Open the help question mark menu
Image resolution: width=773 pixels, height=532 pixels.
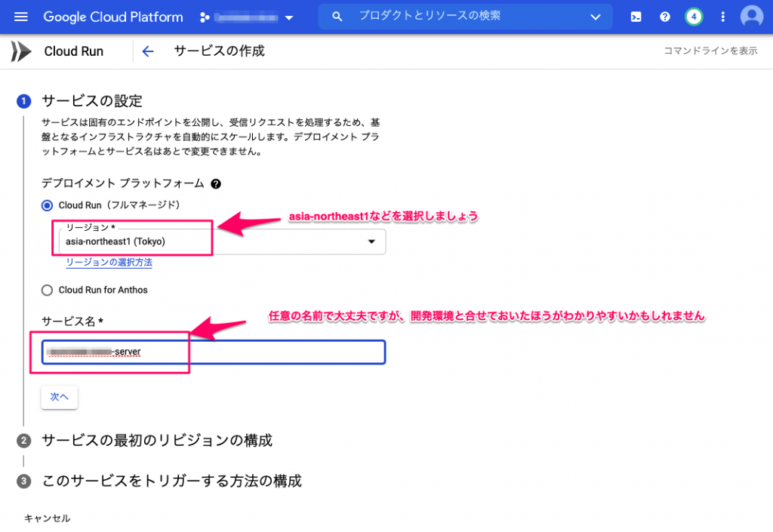click(x=664, y=17)
